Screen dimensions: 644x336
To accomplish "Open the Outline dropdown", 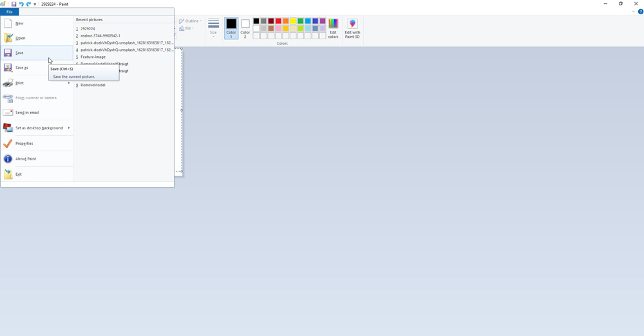I will tap(190, 21).
